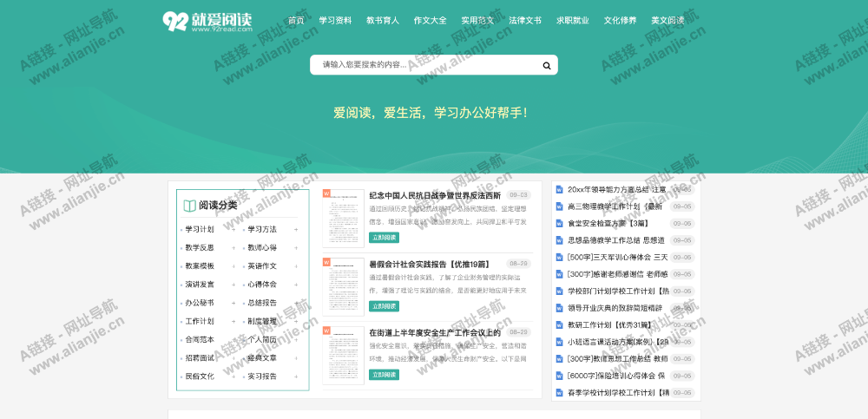Go to 法律文书 in top navigation
This screenshot has width=868, height=419.
point(524,20)
